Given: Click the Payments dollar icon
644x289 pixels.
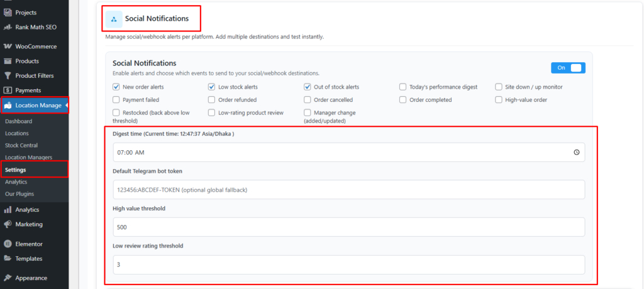Looking at the screenshot, I should tap(8, 90).
